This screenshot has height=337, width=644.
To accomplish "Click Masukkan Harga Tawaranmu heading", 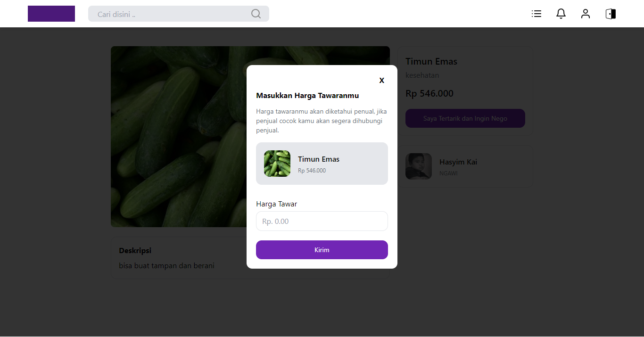I will pos(307,96).
